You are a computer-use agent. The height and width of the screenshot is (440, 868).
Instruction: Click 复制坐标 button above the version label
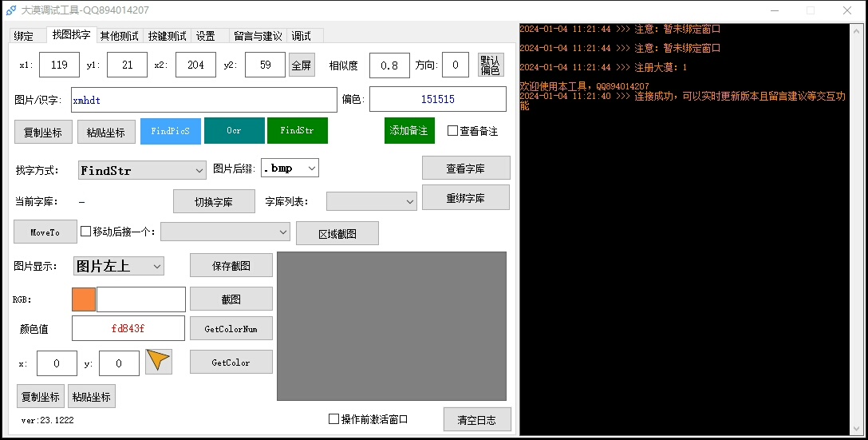(x=41, y=397)
